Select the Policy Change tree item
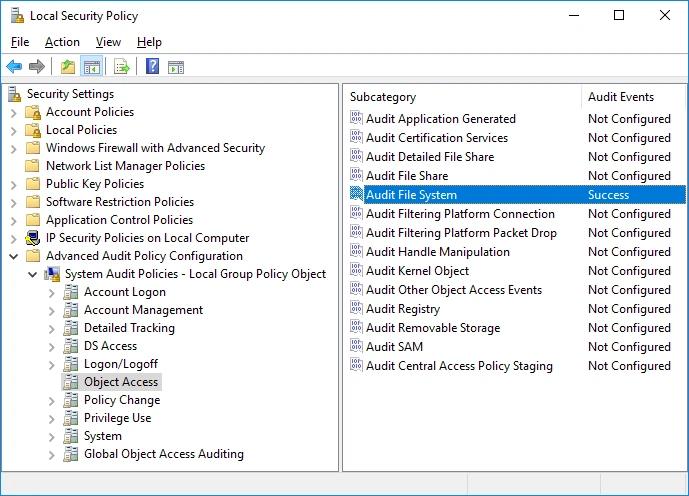Viewport: 689px width, 496px height. (x=121, y=400)
